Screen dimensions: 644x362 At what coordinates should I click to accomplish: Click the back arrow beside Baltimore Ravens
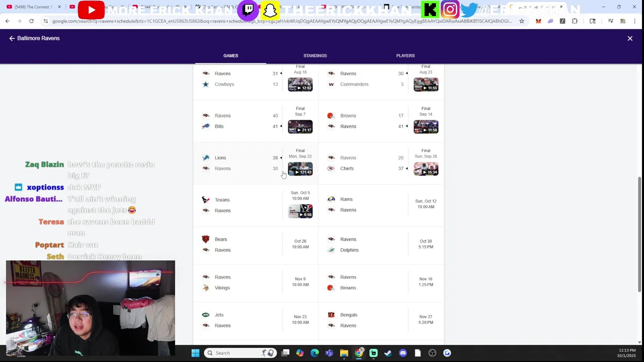12,38
